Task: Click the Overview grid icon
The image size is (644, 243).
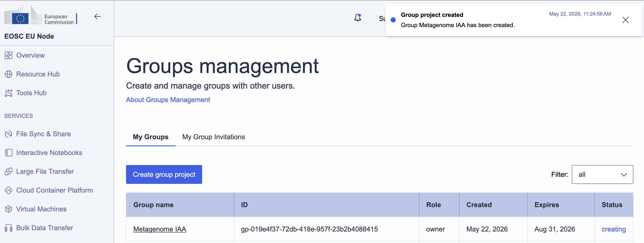Action: pyautogui.click(x=9, y=55)
